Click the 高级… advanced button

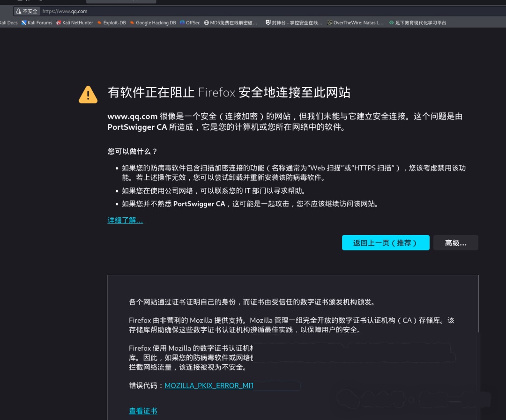456,243
